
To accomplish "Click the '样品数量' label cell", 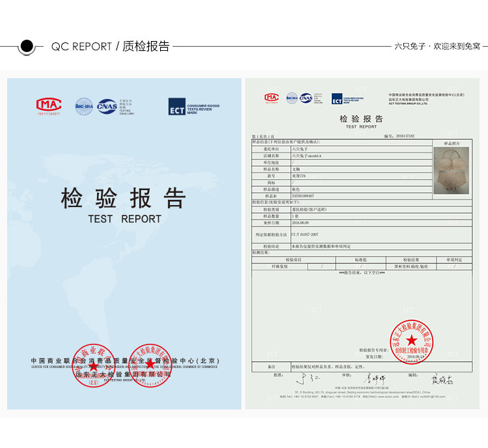I will point(271,216).
